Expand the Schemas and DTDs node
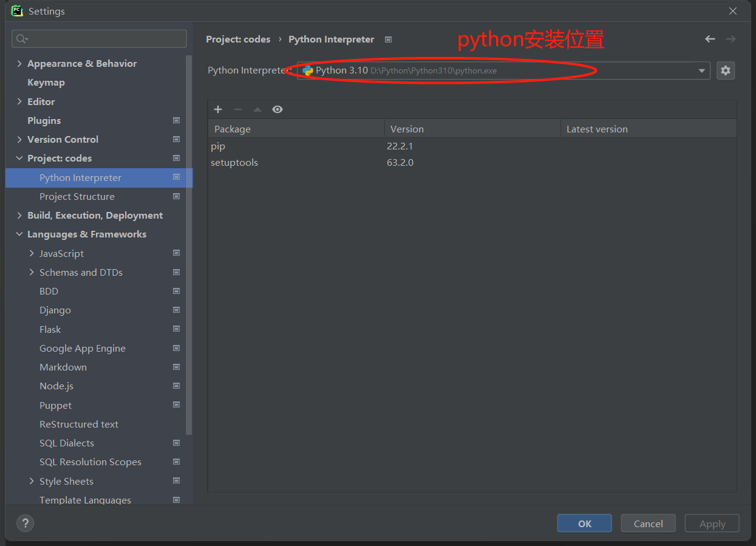 (x=32, y=272)
